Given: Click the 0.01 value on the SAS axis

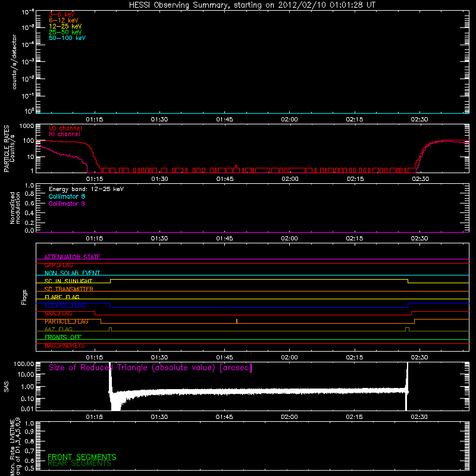Looking at the screenshot, I should pos(27,409).
